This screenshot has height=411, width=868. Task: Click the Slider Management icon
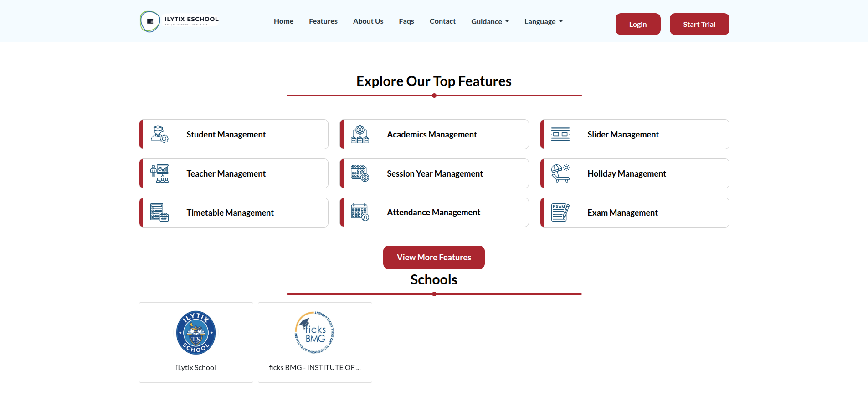560,134
